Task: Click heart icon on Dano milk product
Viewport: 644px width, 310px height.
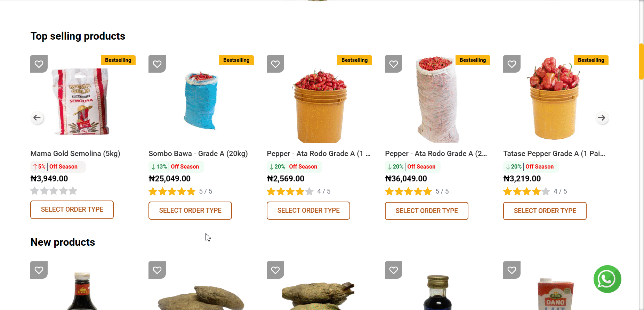Action: click(x=512, y=270)
